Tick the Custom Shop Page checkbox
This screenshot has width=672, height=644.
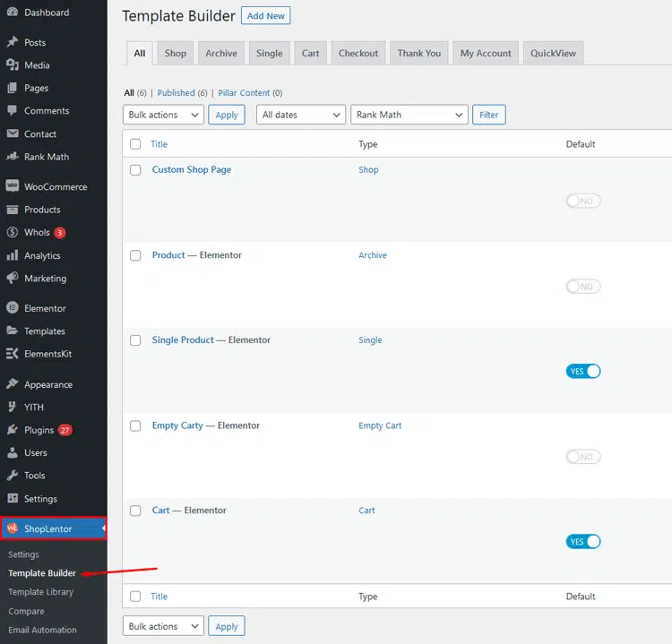(x=135, y=170)
